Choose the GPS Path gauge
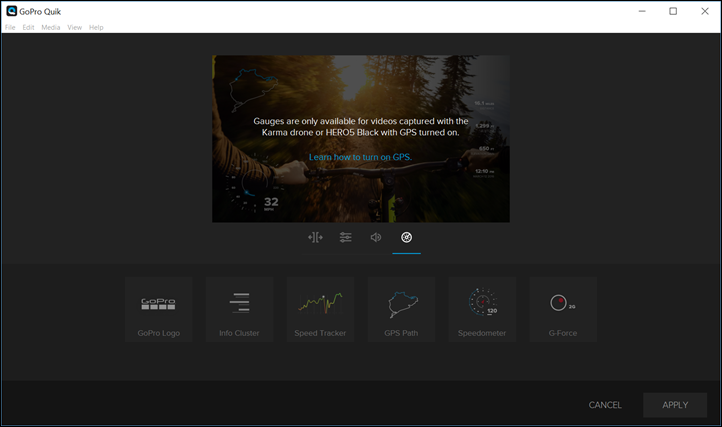The image size is (722, 427). click(x=401, y=310)
